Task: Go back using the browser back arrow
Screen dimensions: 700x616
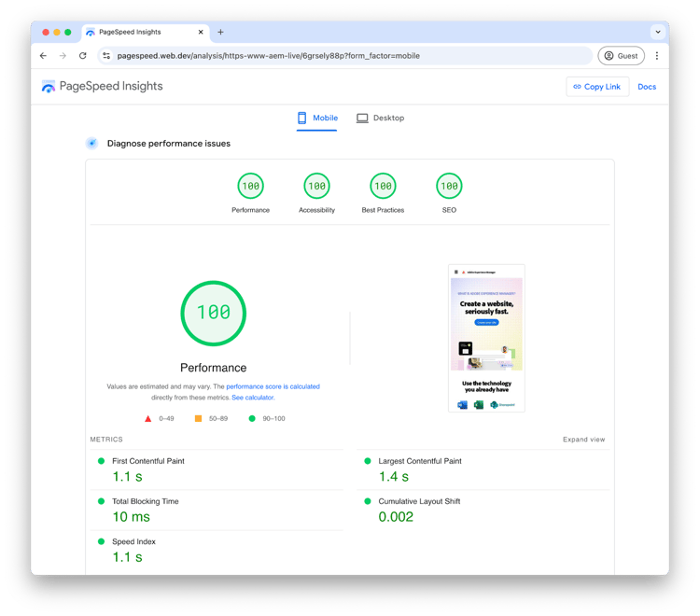Action: point(43,56)
